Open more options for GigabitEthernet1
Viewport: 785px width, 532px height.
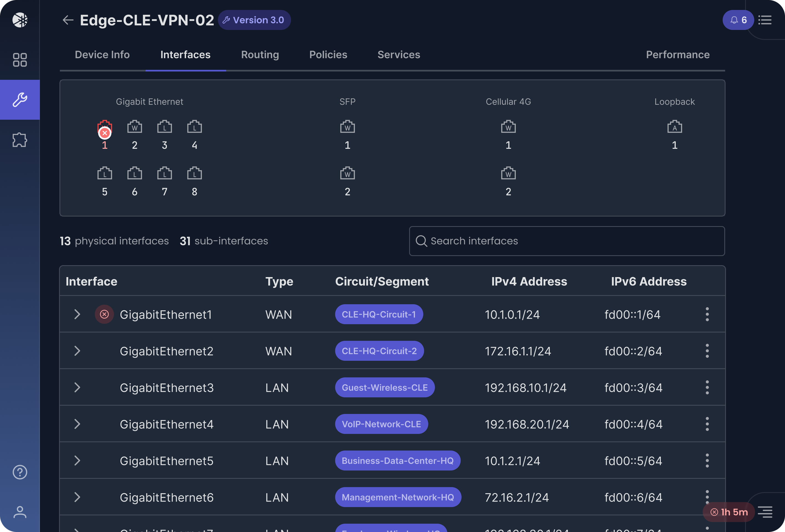coord(707,314)
